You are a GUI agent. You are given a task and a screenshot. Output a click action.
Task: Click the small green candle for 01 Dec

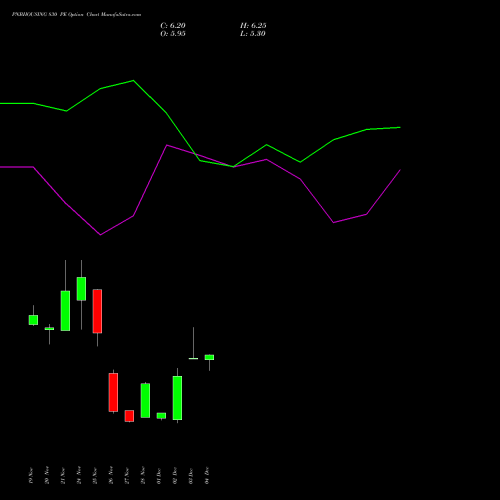[161, 416]
